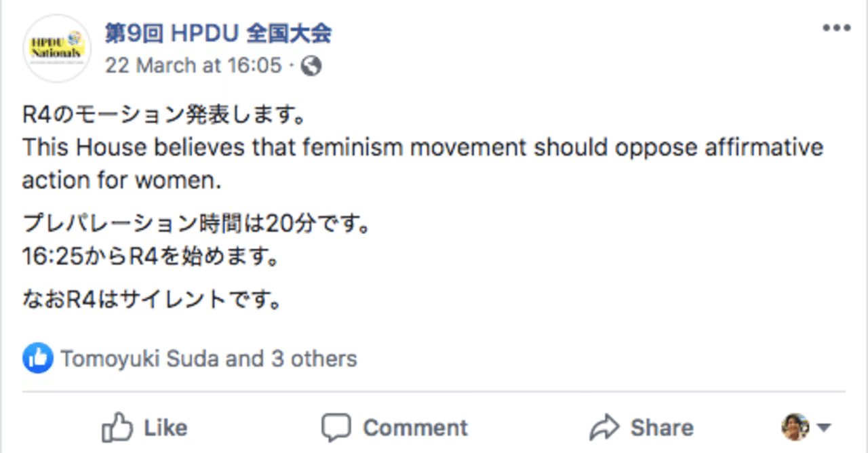
Task: Click the なおR4はサイレントです line
Action: click(153, 298)
